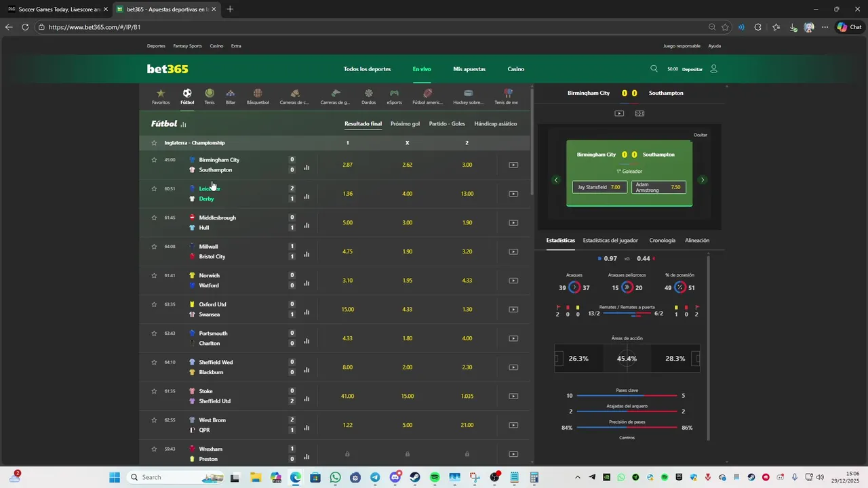Open stats icon for Middlesbrough vs Hull

pyautogui.click(x=307, y=226)
